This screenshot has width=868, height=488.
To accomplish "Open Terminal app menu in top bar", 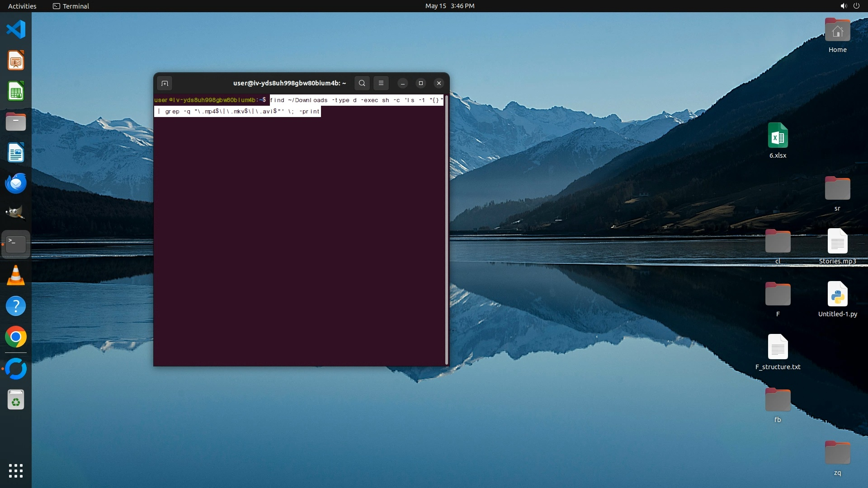I will coord(71,6).
